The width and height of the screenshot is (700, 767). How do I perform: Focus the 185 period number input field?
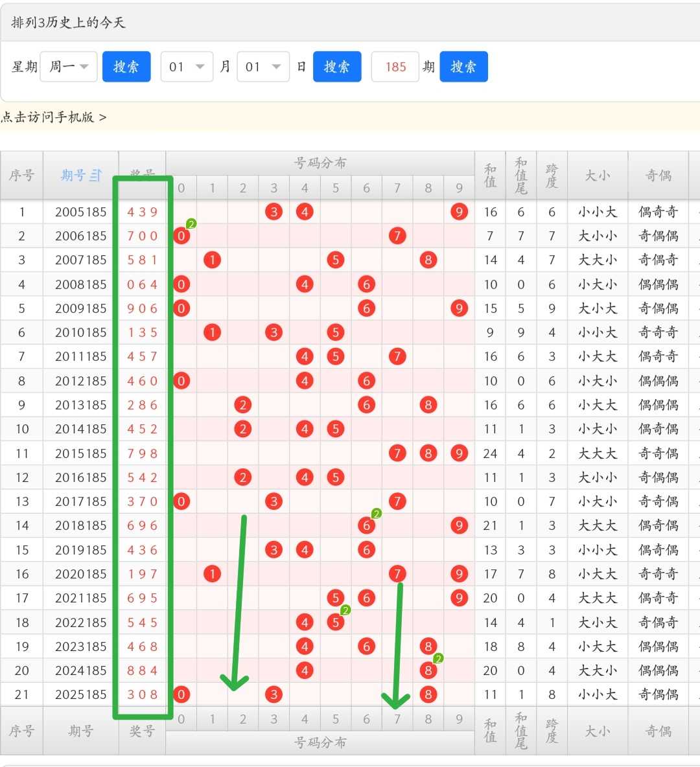point(395,67)
